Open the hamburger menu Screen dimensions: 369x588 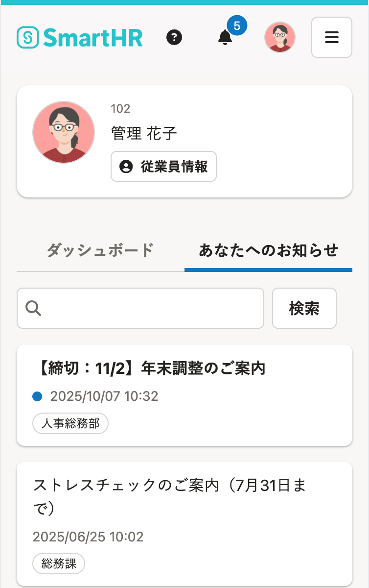pos(332,37)
